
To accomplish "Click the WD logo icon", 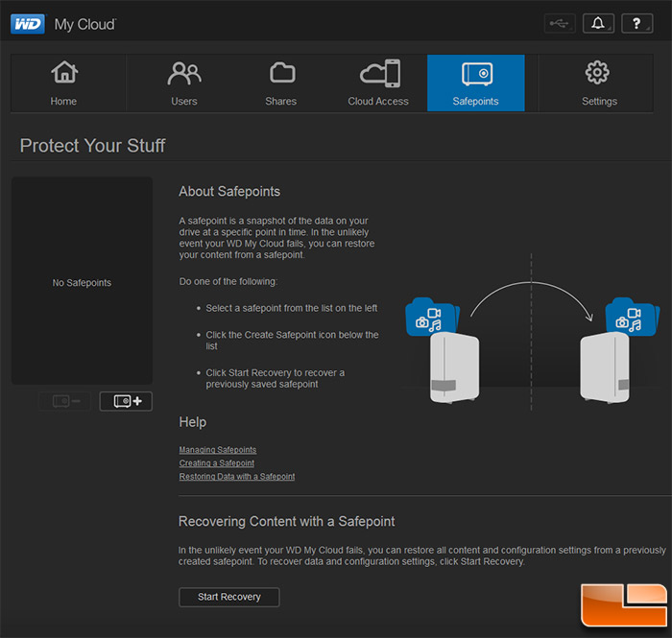I will [28, 24].
